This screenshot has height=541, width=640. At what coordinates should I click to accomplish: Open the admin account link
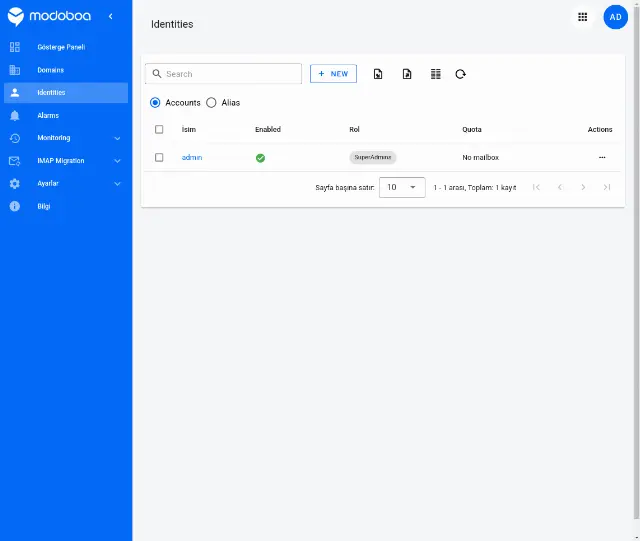(191, 157)
